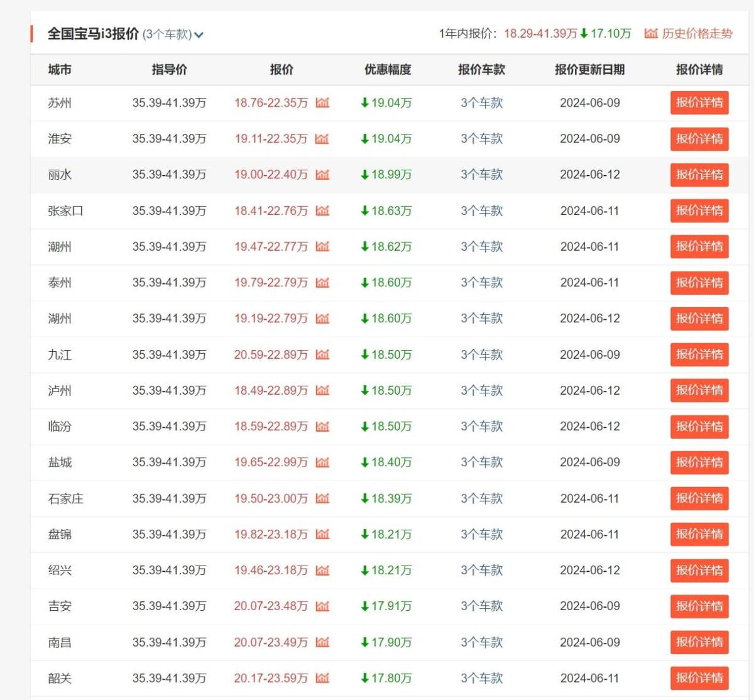Click the trend chart icon in 张家口 row

[x=322, y=211]
